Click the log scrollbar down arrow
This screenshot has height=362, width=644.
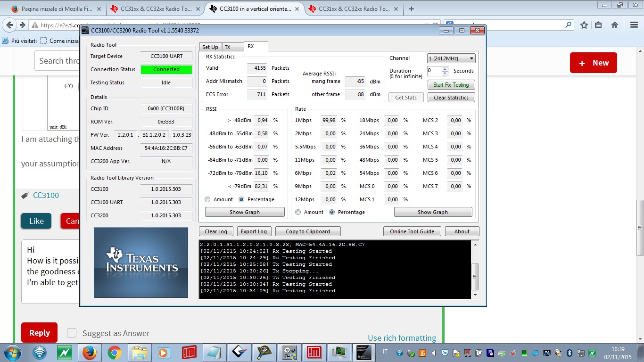(475, 295)
